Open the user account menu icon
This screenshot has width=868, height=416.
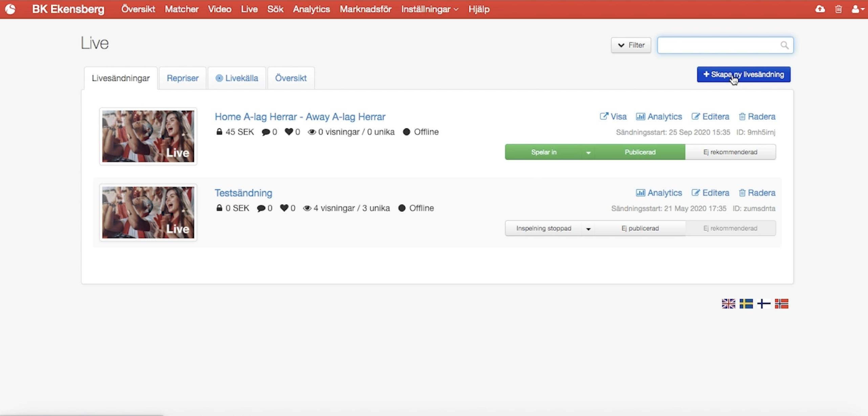pos(858,9)
